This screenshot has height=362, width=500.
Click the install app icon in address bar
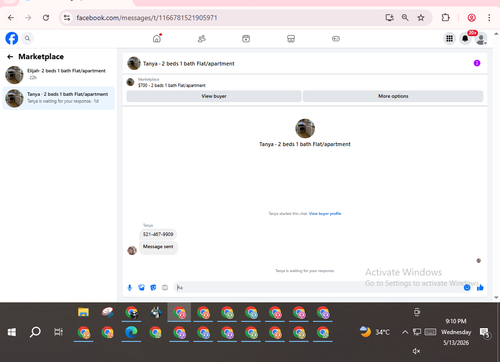pyautogui.click(x=389, y=17)
